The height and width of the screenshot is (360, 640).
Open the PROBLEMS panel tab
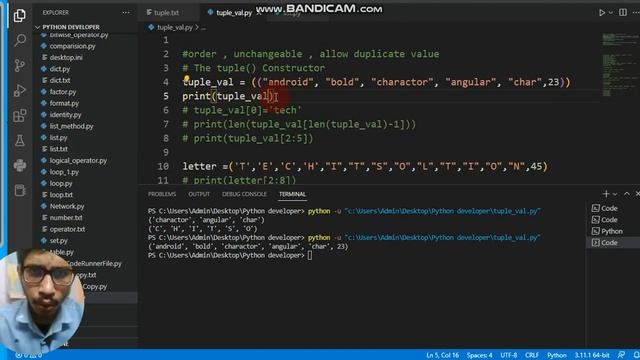pos(162,194)
